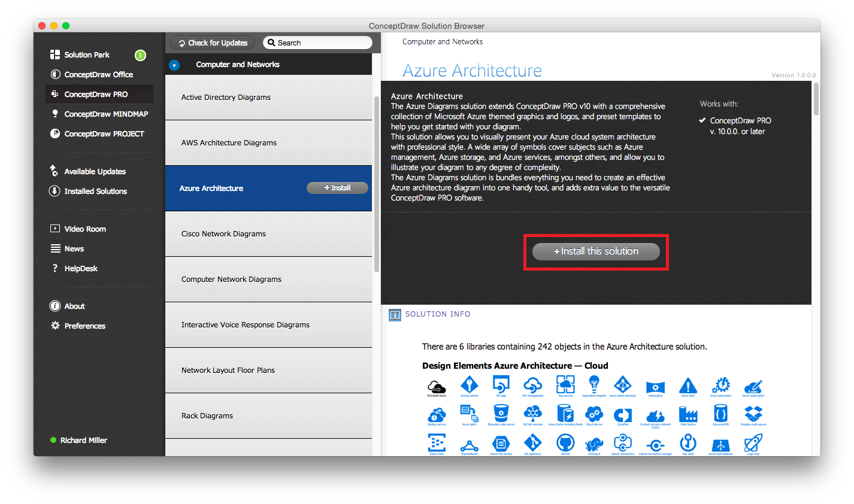Click the CodePlex icon
The width and height of the screenshot is (854, 504).
coord(623,416)
